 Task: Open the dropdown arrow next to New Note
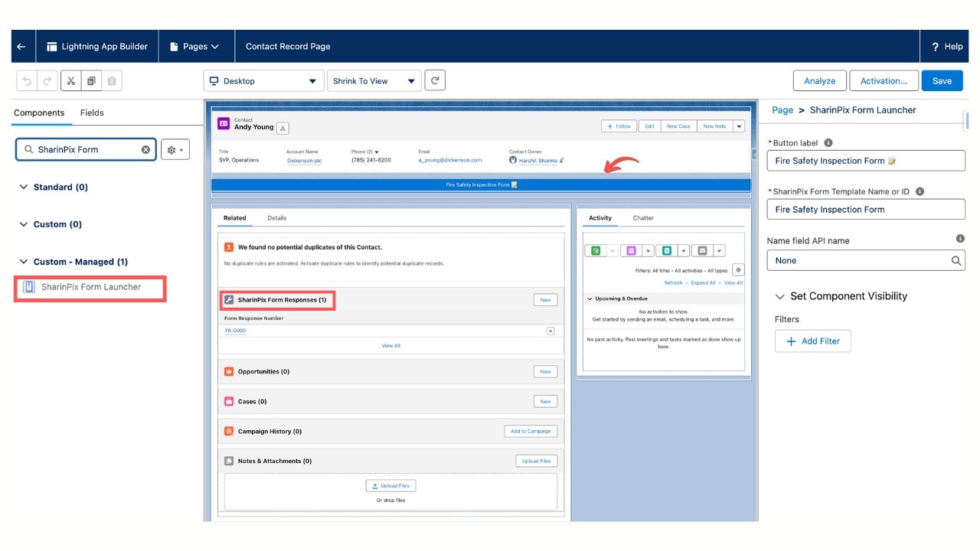[738, 126]
